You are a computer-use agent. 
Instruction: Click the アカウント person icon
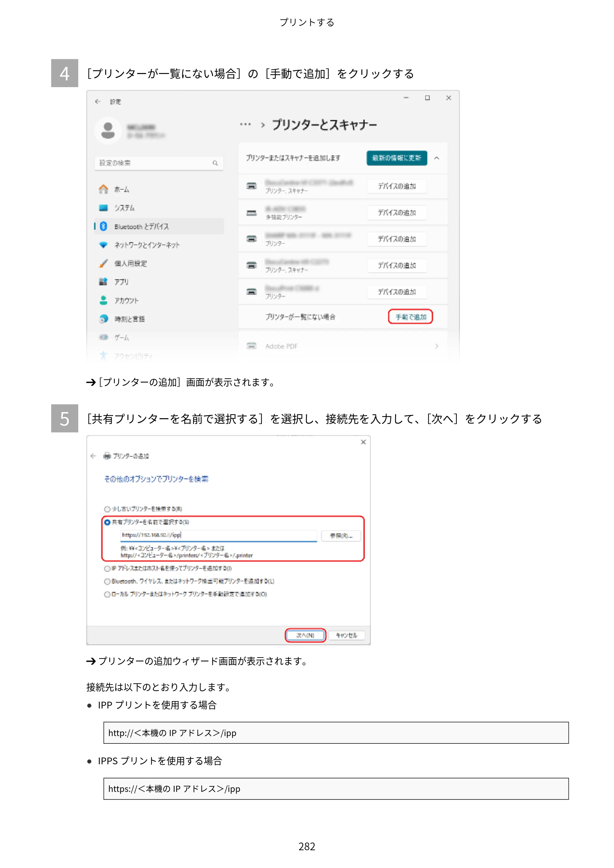tap(103, 300)
